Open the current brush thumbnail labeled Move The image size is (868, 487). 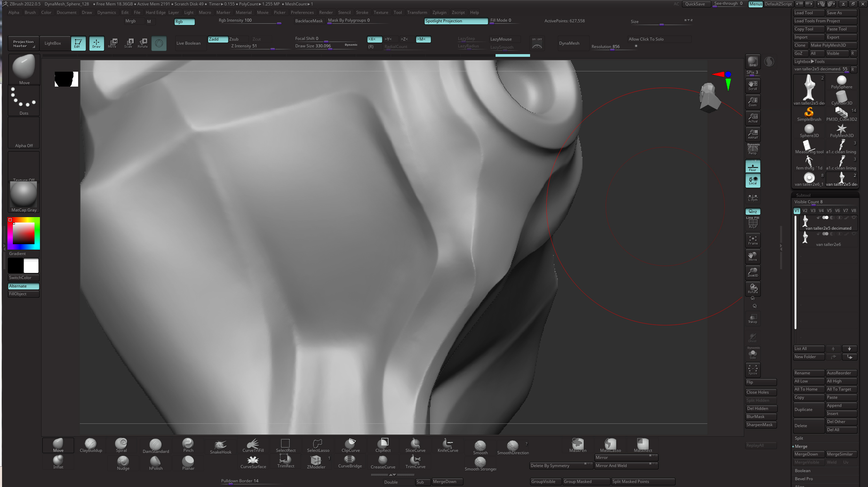[24, 69]
